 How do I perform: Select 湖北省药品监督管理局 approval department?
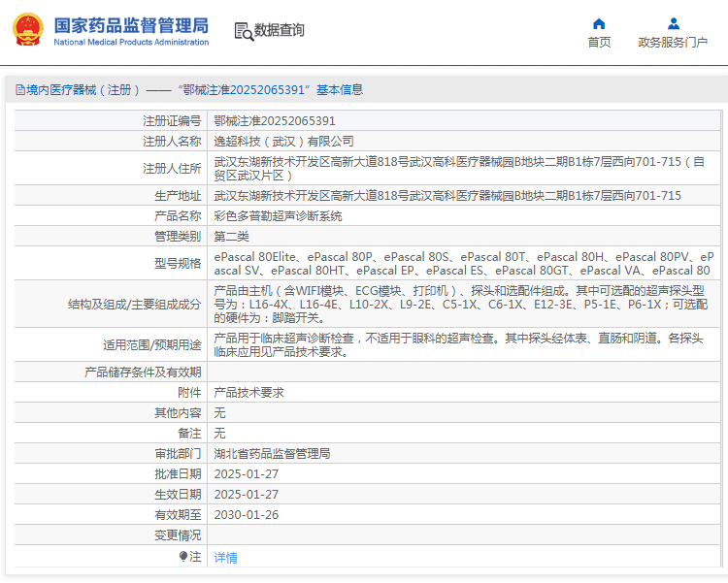[x=272, y=454]
